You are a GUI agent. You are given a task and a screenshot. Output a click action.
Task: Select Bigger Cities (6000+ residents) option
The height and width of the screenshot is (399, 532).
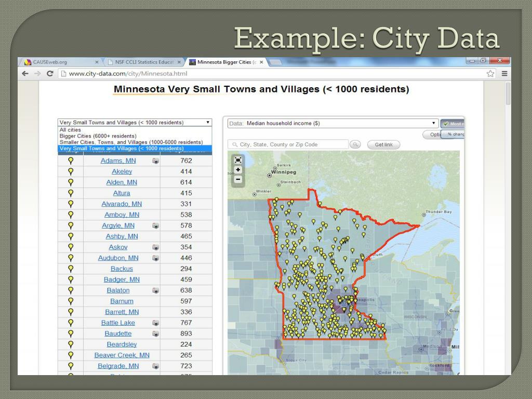coord(135,136)
